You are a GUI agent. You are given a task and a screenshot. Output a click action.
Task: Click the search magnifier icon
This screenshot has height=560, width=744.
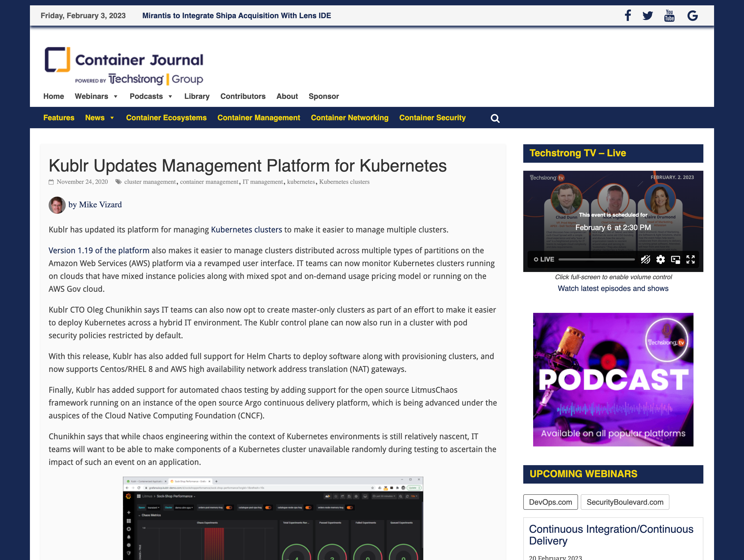coord(495,118)
